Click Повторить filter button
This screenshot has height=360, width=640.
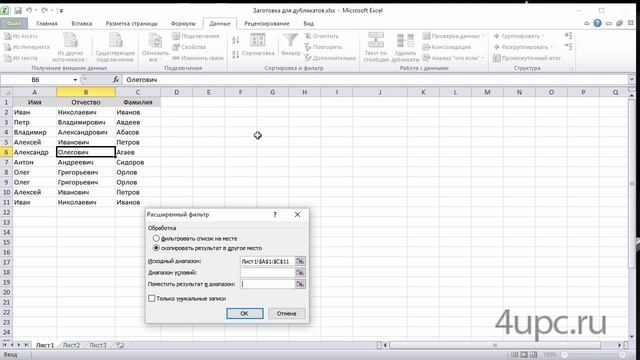pos(324,47)
